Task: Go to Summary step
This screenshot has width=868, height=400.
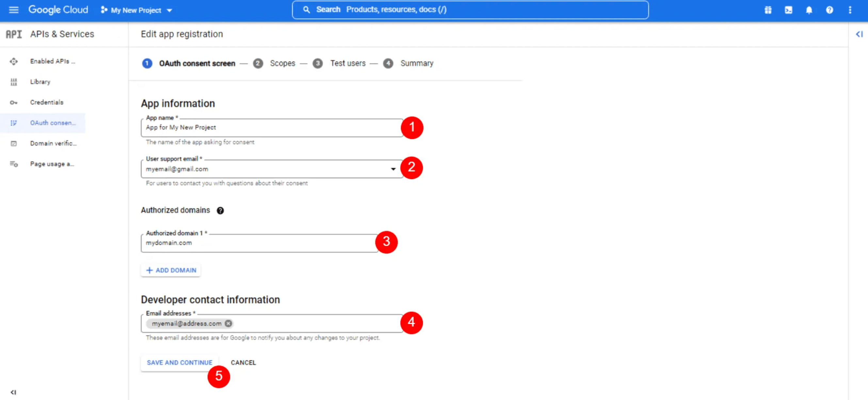Action: pos(408,63)
